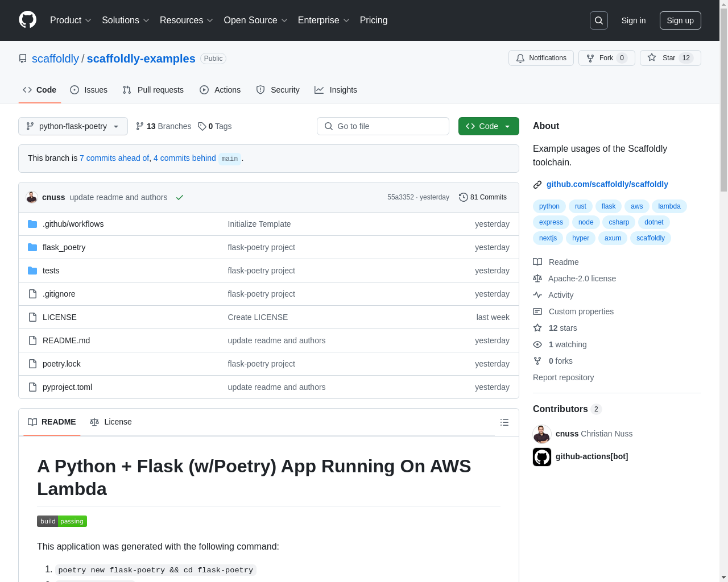The height and width of the screenshot is (582, 728).
Task: Click the commit history clock icon
Action: pyautogui.click(x=464, y=197)
